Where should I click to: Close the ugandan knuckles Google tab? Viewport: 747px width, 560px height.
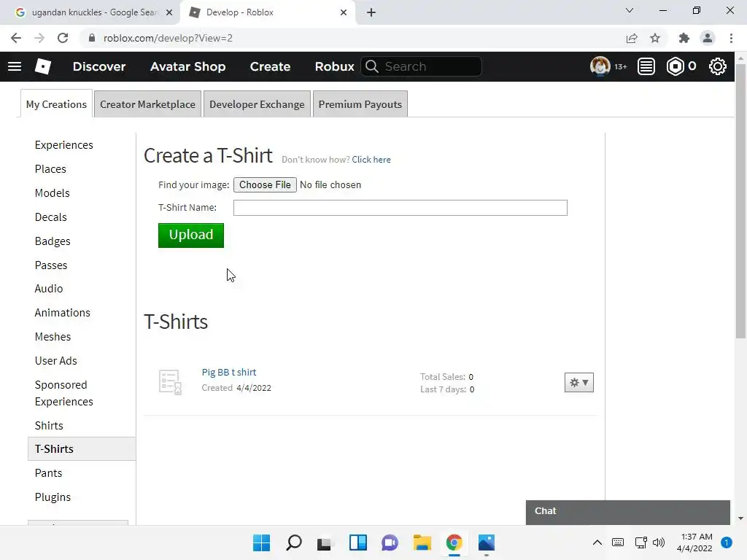click(169, 12)
